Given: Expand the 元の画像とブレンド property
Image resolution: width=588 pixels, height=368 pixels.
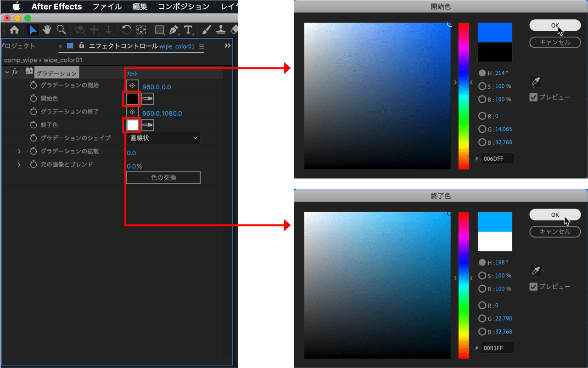Looking at the screenshot, I should 19,164.
